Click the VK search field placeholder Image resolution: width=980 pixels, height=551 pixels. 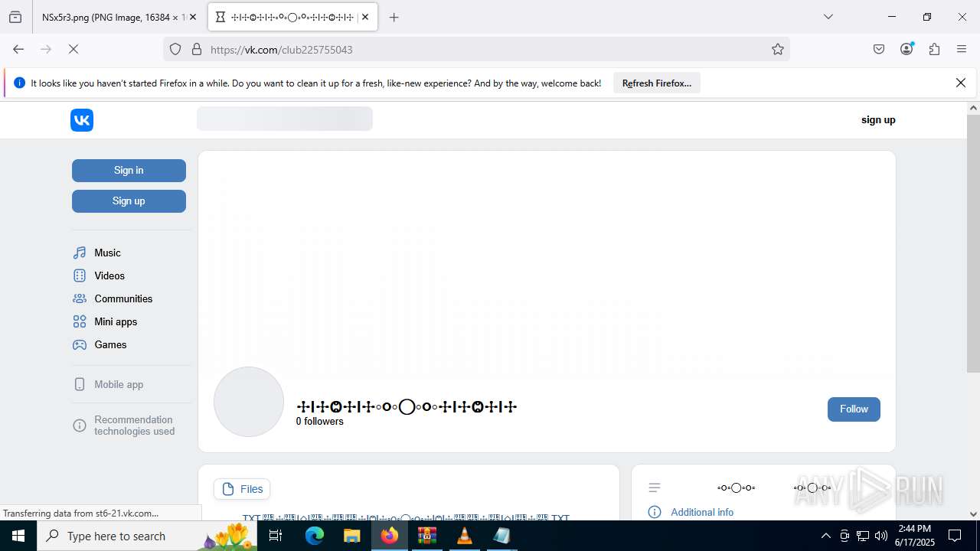[285, 119]
